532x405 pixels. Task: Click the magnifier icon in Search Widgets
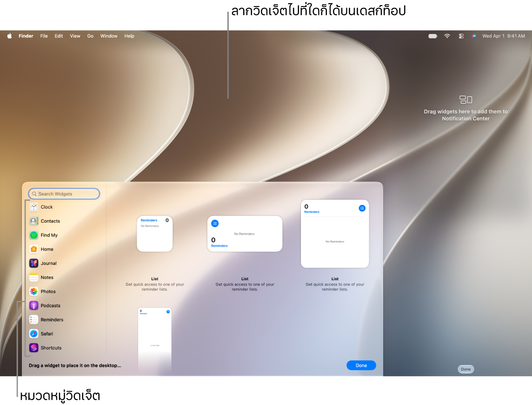(34, 194)
